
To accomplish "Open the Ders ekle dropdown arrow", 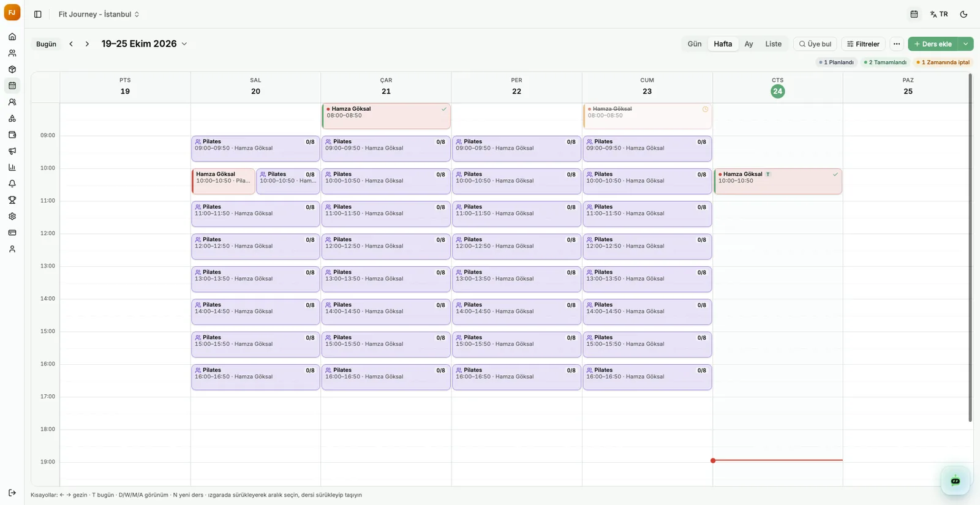I will (x=966, y=44).
